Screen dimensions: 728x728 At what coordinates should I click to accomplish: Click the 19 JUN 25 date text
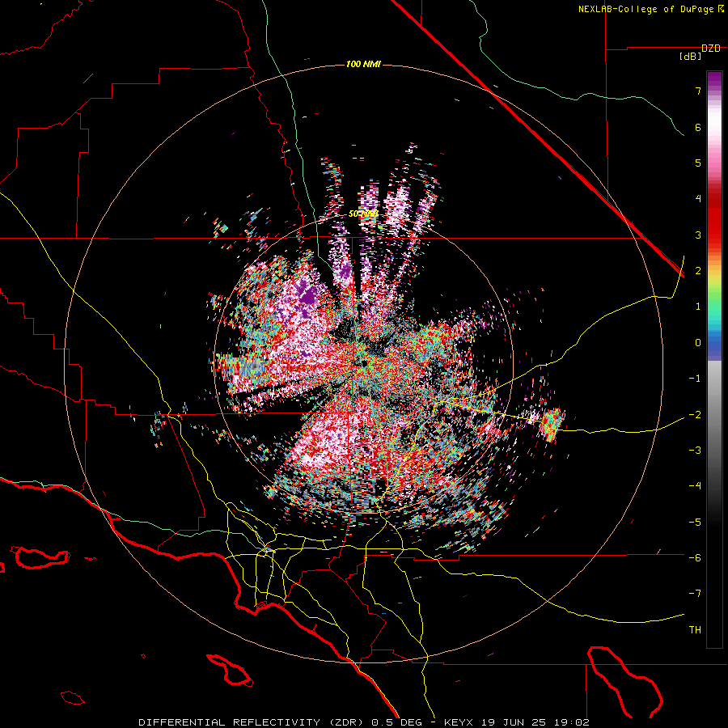[x=514, y=722]
